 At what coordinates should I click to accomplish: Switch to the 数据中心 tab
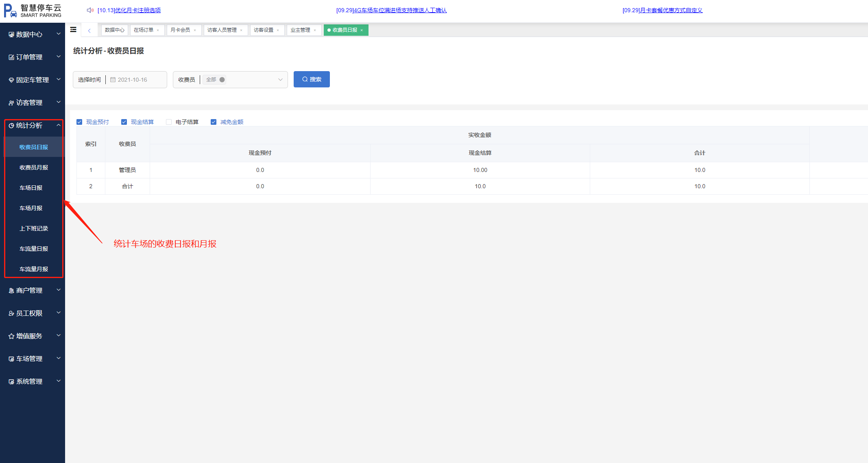pos(115,30)
